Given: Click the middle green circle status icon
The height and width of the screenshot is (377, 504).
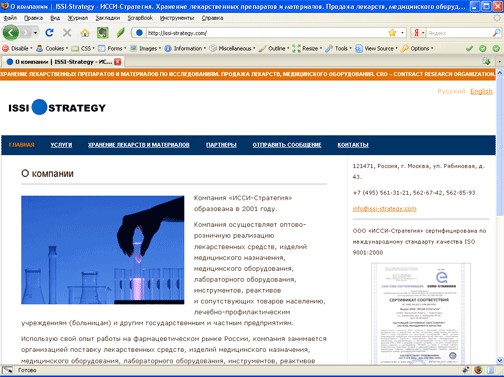Looking at the screenshot, I should click(x=483, y=49).
